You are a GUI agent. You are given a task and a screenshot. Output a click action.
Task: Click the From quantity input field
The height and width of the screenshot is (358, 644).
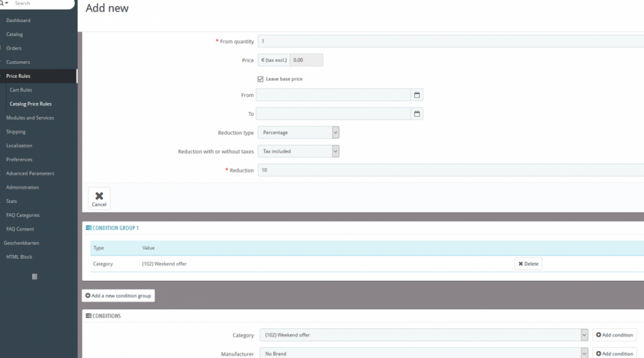(451, 42)
